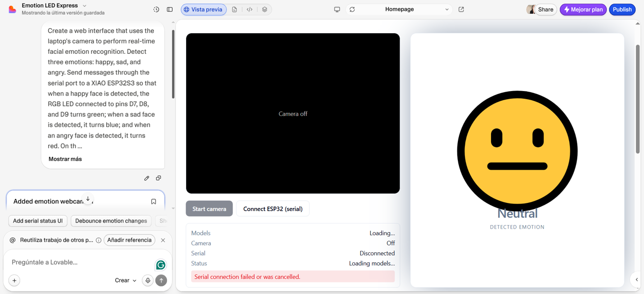Start voice input microphone icon
Image resolution: width=644 pixels, height=294 pixels.
[x=147, y=280]
